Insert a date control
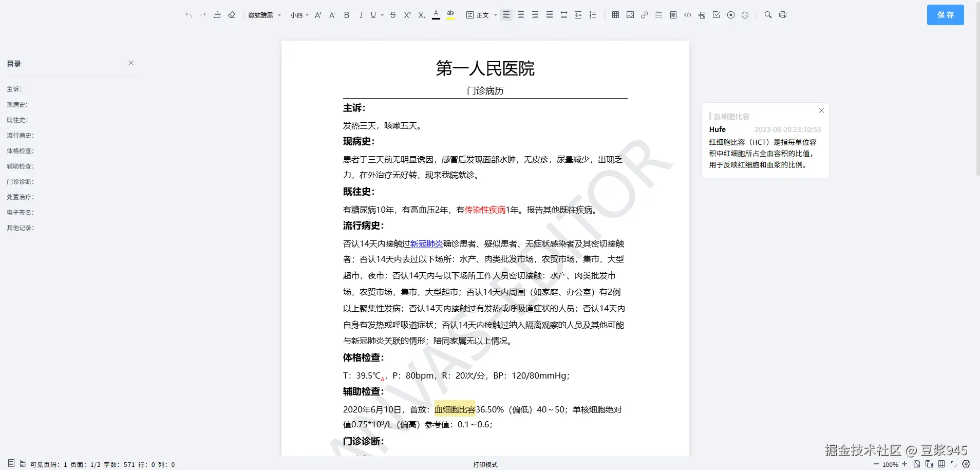 (x=745, y=15)
